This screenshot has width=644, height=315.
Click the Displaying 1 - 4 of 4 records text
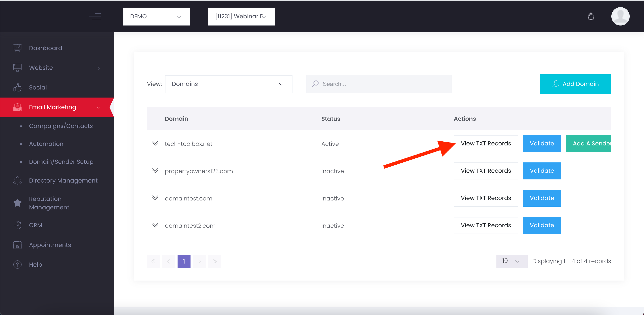(x=572, y=261)
